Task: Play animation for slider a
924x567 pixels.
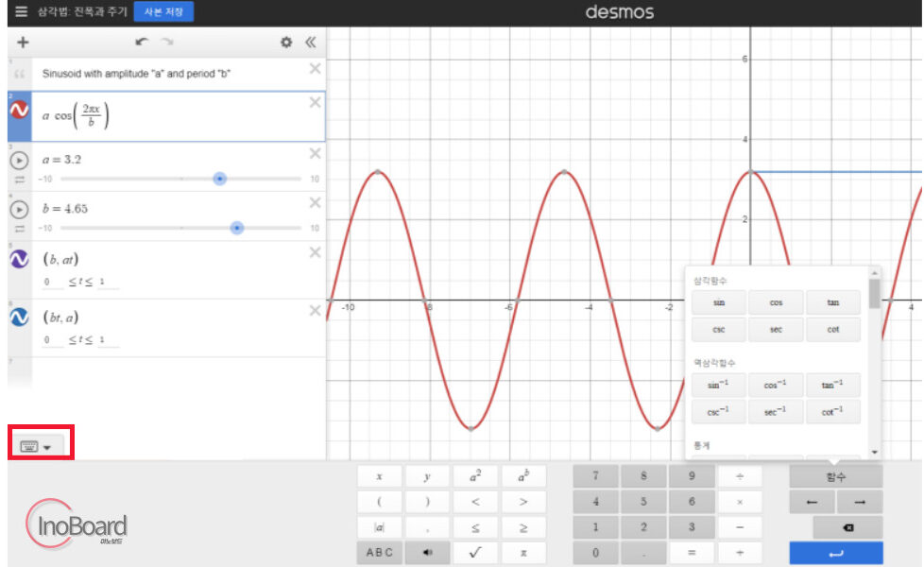Action: pos(20,161)
